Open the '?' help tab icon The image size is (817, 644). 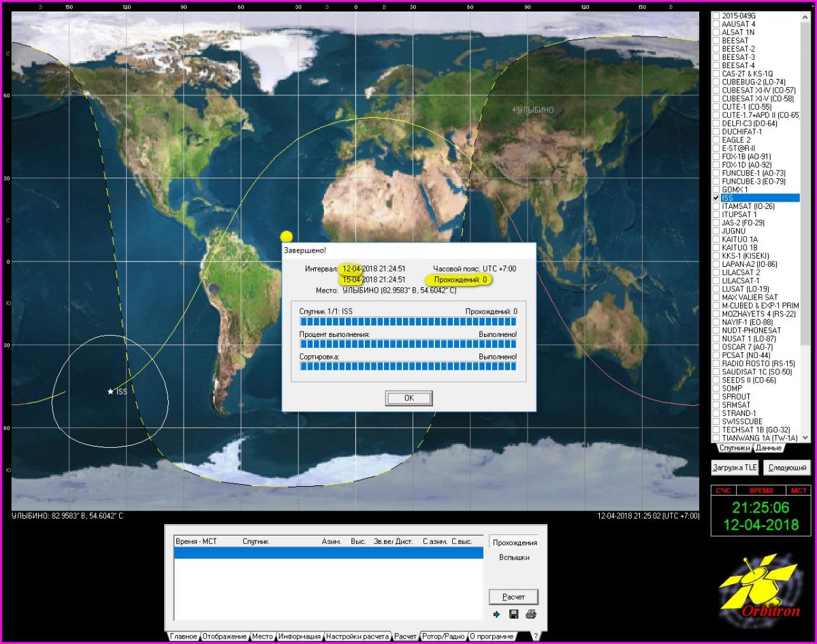pos(535,637)
